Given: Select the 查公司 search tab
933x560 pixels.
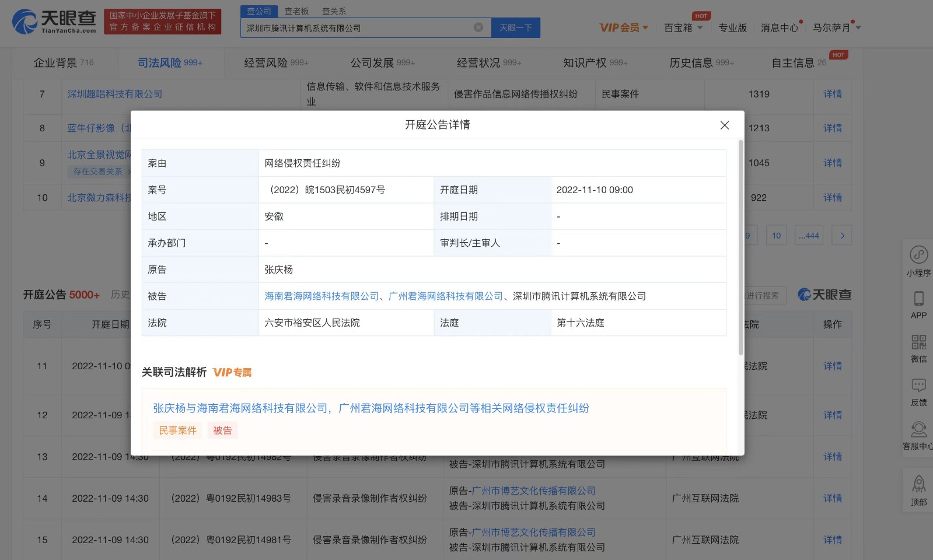Looking at the screenshot, I should 259,11.
